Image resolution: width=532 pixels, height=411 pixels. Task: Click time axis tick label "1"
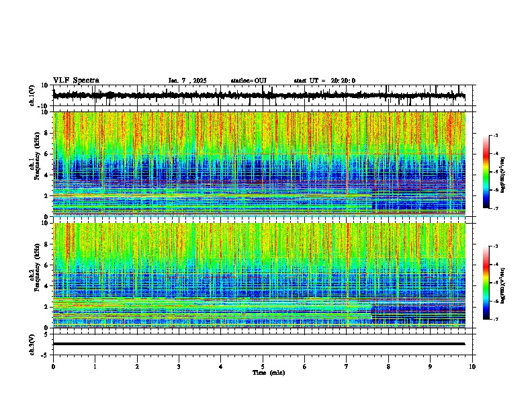click(x=95, y=367)
